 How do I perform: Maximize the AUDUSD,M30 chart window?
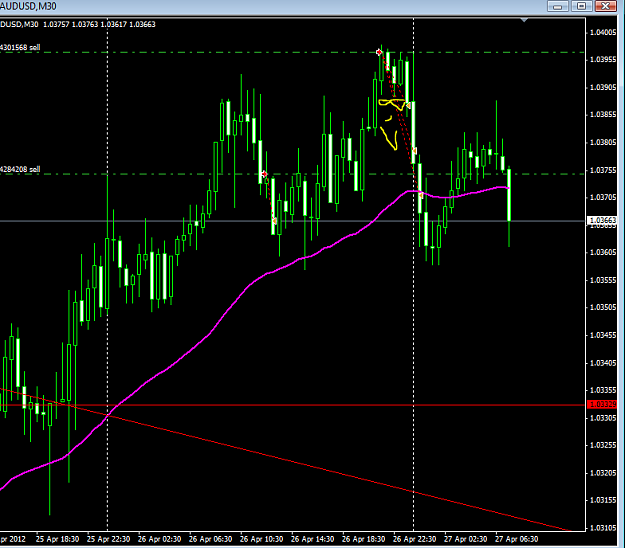click(x=582, y=6)
